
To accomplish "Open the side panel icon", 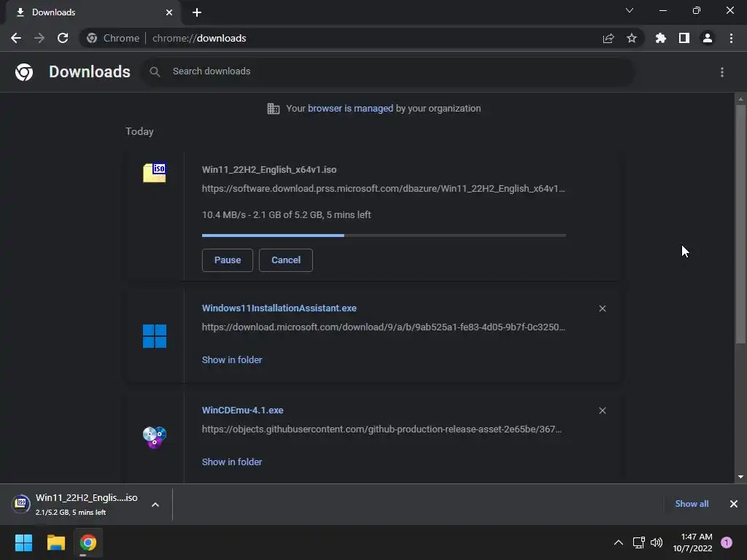I will (684, 38).
